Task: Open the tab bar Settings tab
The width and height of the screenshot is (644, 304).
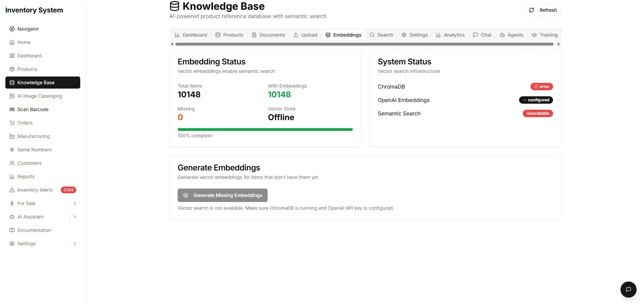Action: click(415, 35)
